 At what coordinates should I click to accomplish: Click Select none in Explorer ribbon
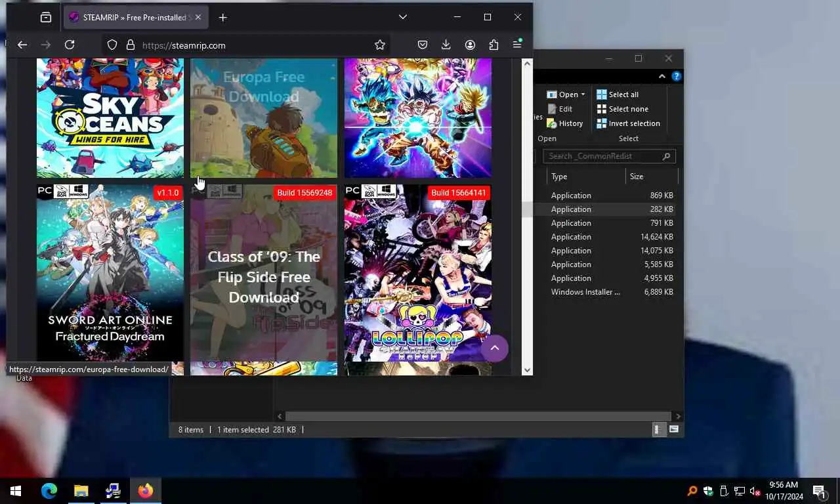tap(622, 109)
